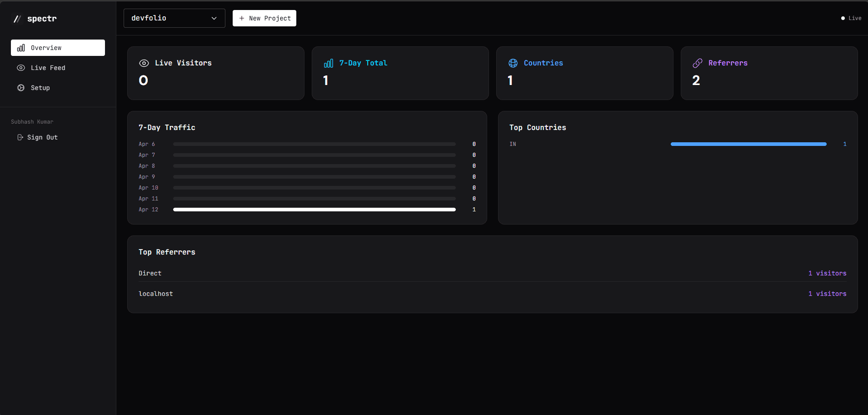Open the Overview sidebar tab
This screenshot has width=868, height=415.
pos(58,48)
